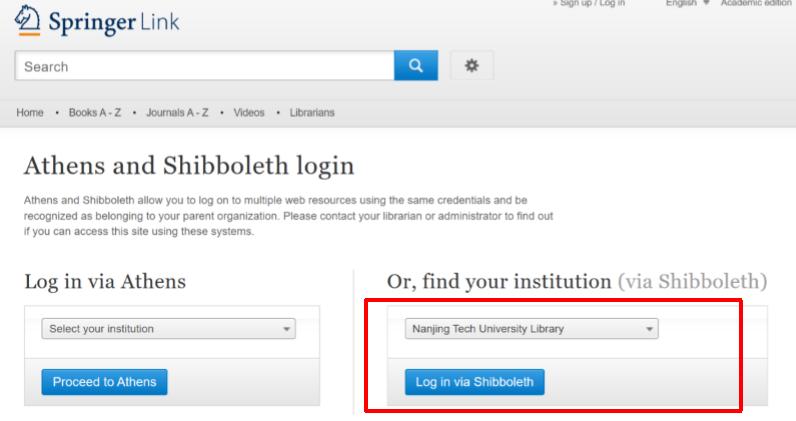Click the SpringerLink wordmark text
Screen dimensions: 796x421
[x=114, y=22]
